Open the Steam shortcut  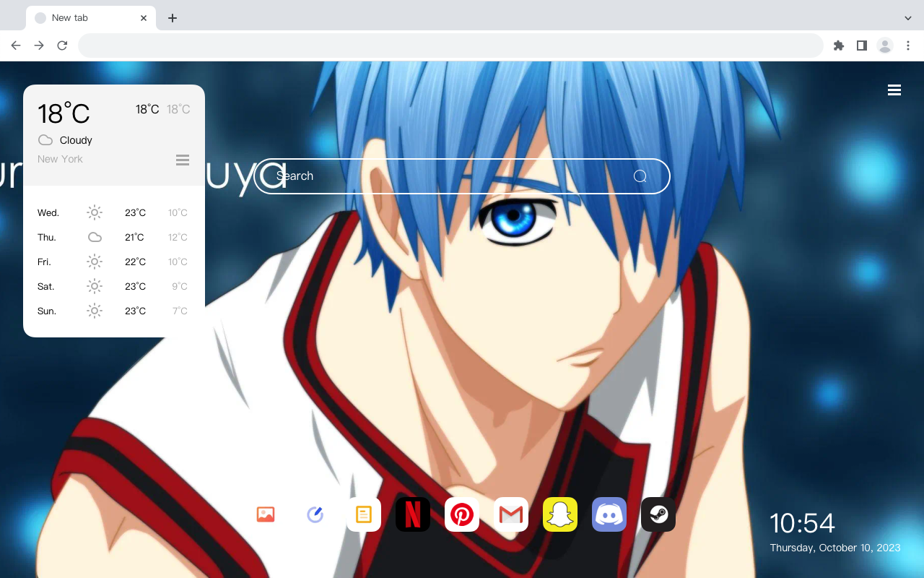tap(658, 514)
